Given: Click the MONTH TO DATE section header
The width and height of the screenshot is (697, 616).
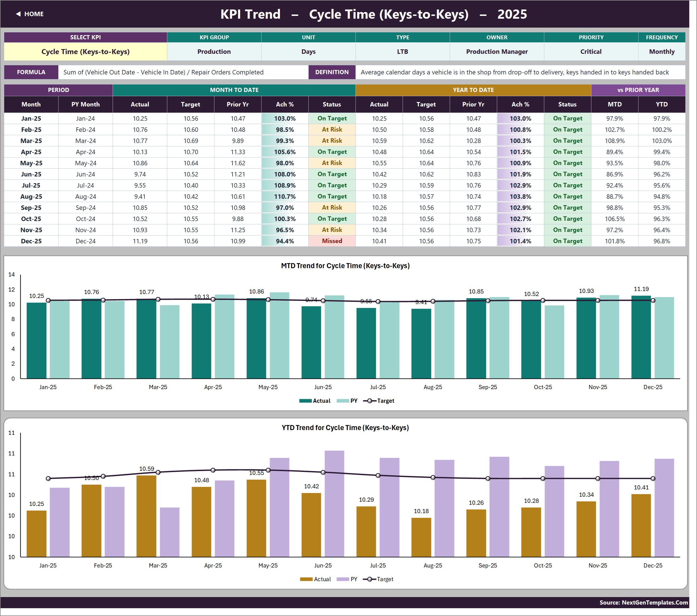Looking at the screenshot, I should point(234,90).
